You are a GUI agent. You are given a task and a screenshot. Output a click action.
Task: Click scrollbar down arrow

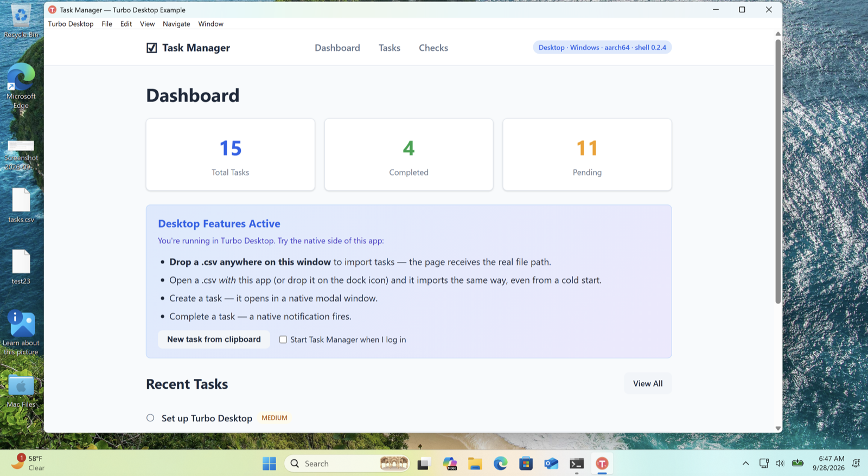pos(778,428)
